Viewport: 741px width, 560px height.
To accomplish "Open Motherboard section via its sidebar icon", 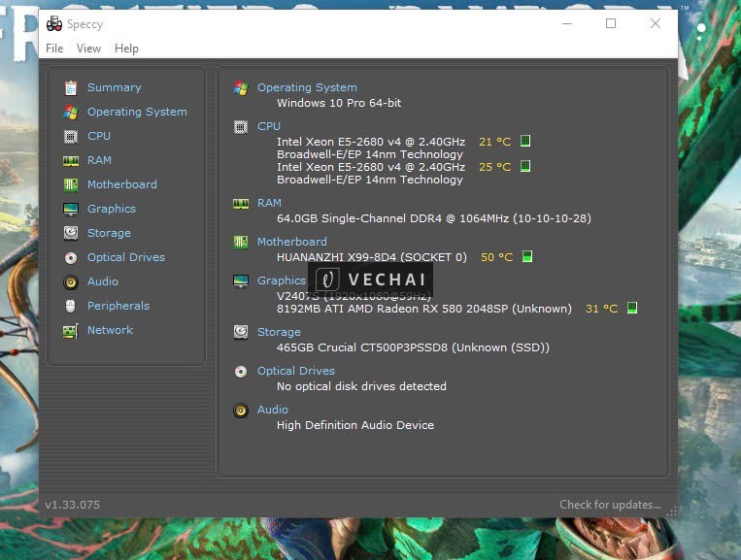I will click(70, 184).
